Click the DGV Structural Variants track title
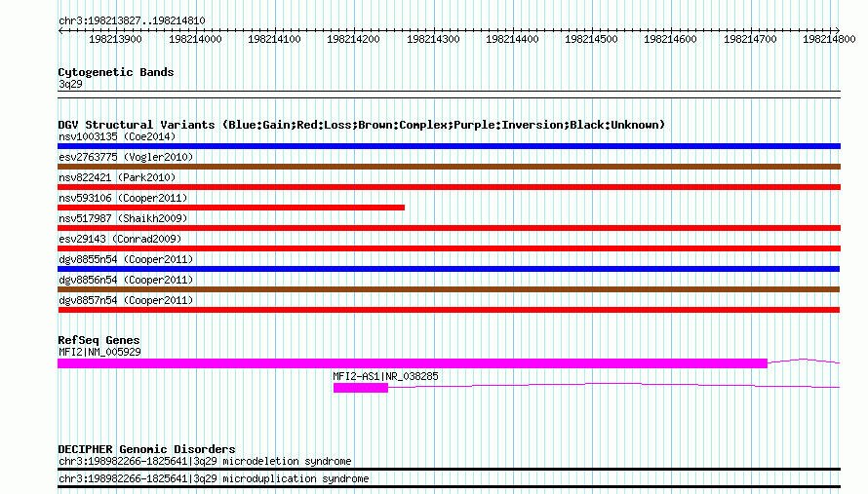Screen dimensions: 868x494 pyautogui.click(x=362, y=125)
